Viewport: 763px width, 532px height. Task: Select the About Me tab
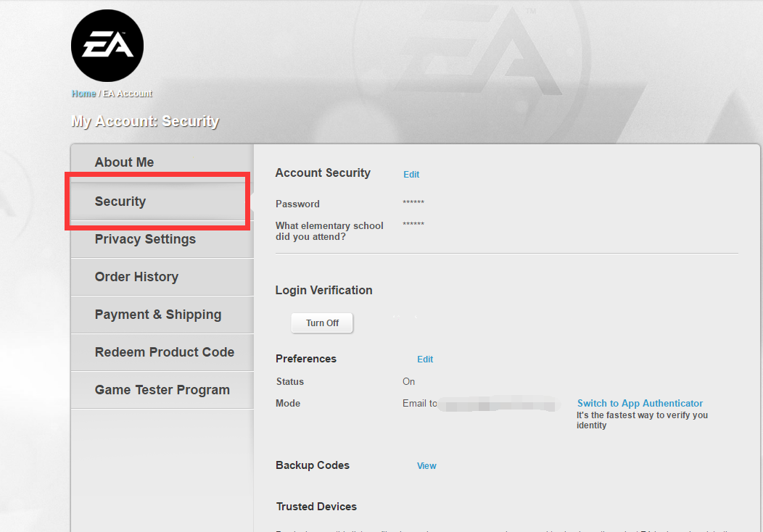[162, 162]
